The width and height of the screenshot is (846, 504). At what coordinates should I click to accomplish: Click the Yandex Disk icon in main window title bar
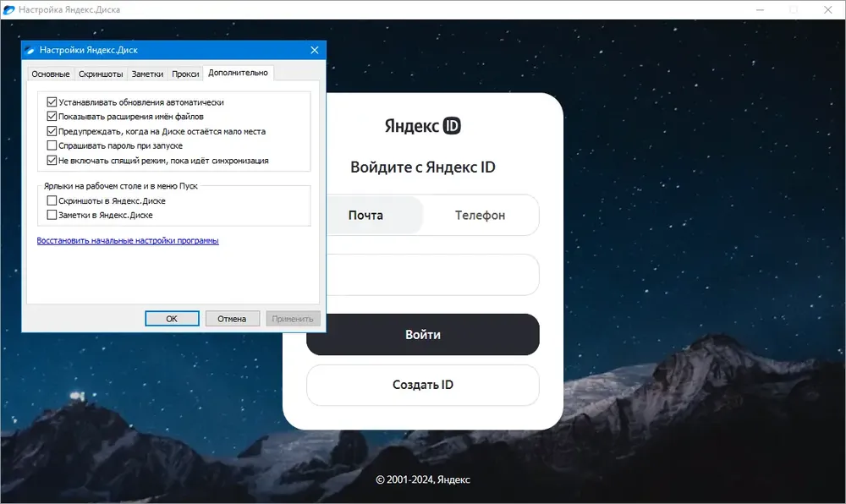pyautogui.click(x=8, y=9)
